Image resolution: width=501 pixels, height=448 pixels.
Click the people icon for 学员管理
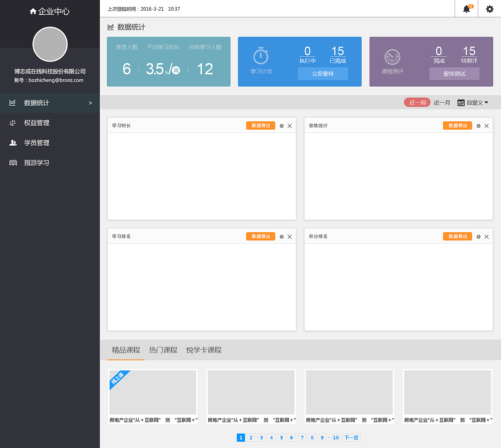pyautogui.click(x=13, y=143)
